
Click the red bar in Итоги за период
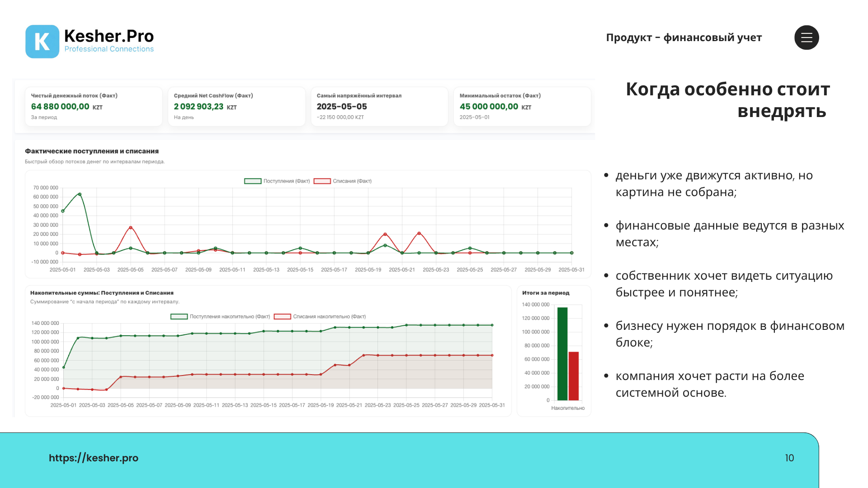(574, 376)
